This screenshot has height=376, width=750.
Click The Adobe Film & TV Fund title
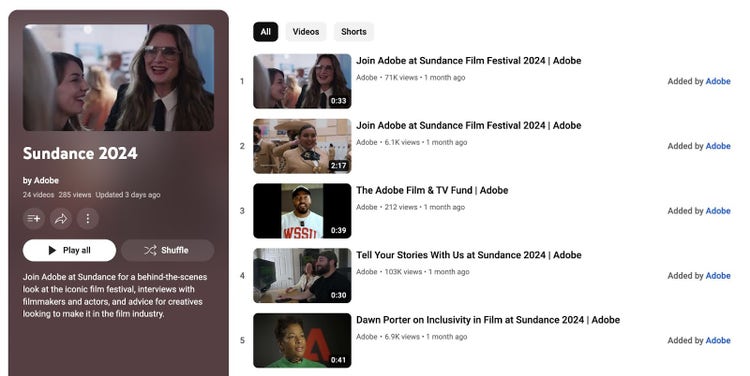tap(432, 190)
